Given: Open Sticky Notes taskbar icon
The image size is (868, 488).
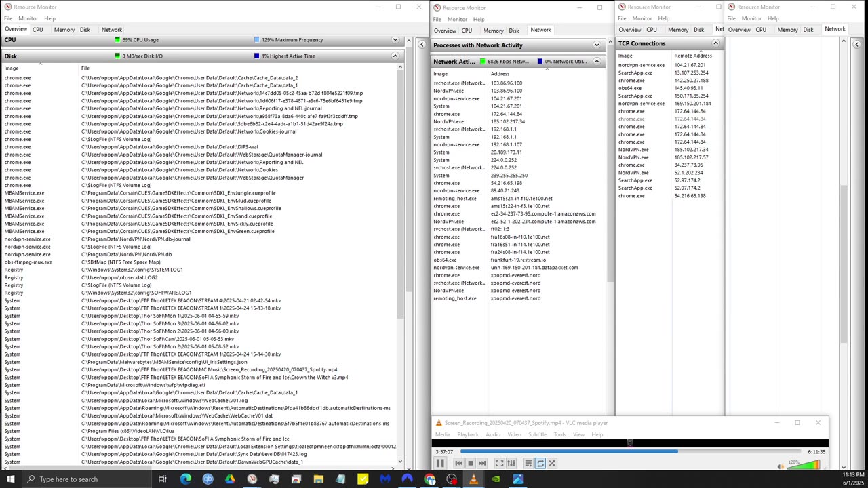Looking at the screenshot, I should tap(363, 479).
